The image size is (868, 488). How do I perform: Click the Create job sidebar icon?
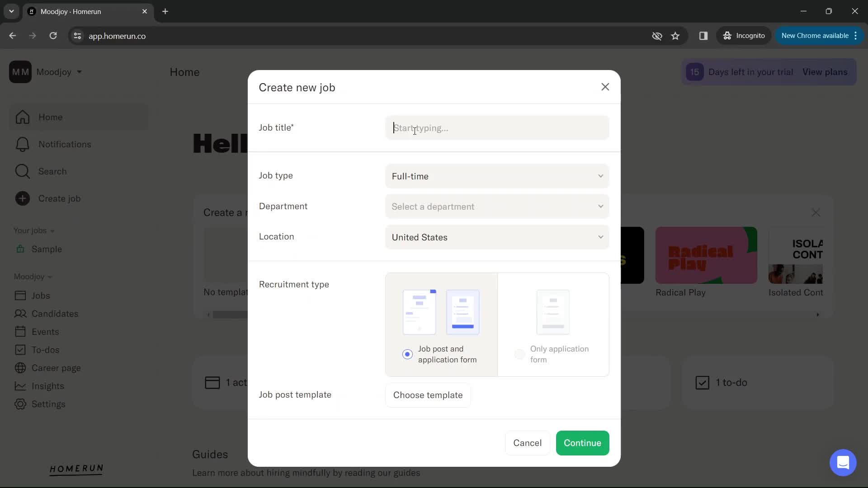[22, 198]
